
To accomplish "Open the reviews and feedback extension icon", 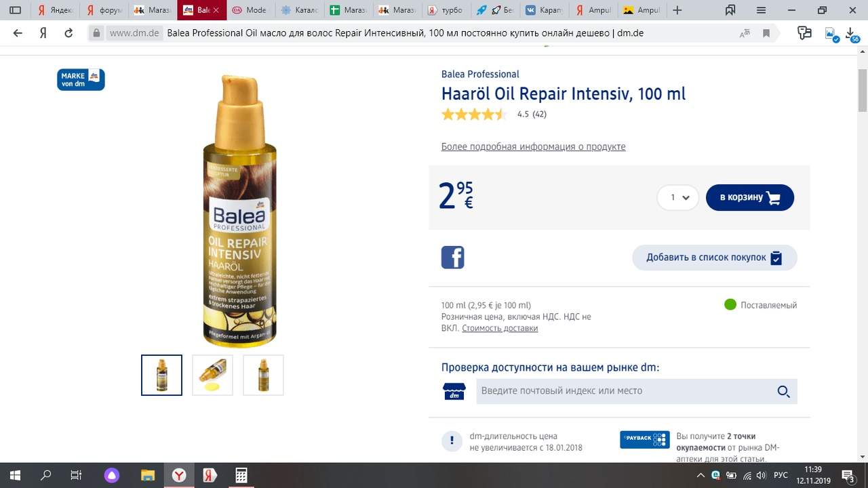I will pyautogui.click(x=804, y=33).
